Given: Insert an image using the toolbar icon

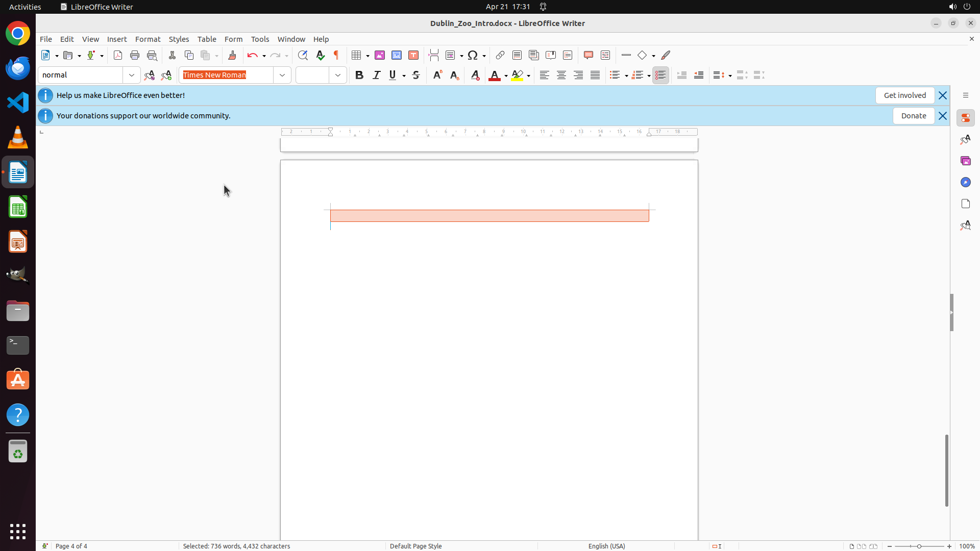Looking at the screenshot, I should pos(380,55).
